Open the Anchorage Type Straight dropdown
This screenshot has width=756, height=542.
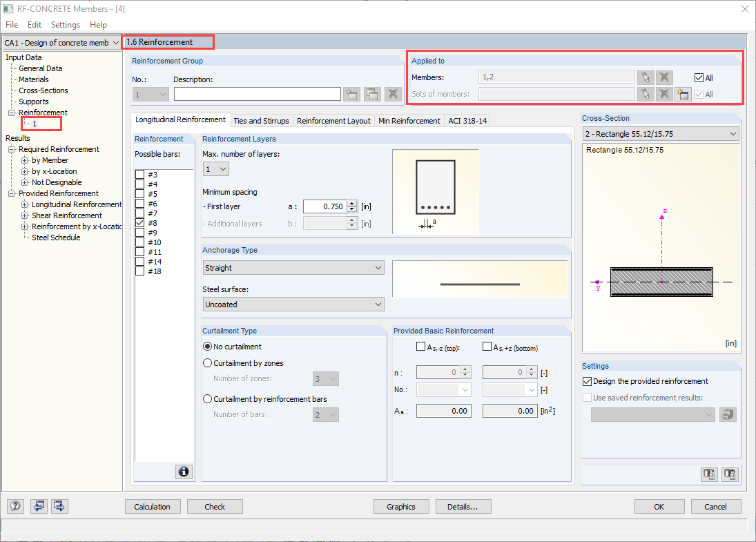293,268
